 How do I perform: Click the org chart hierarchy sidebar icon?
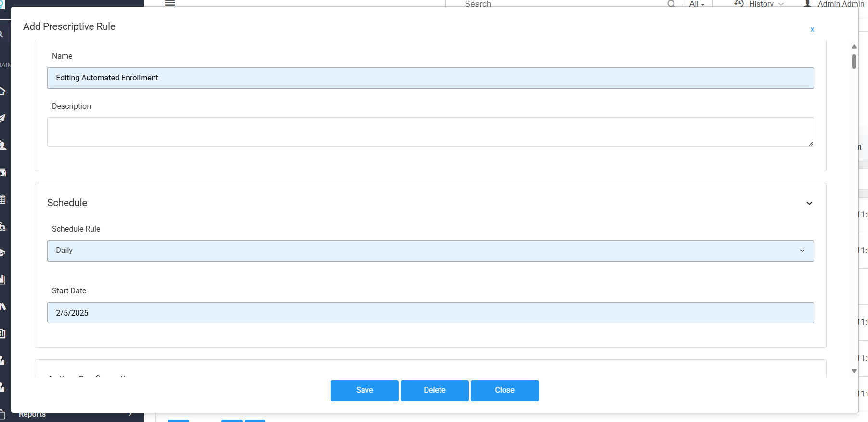click(x=3, y=226)
